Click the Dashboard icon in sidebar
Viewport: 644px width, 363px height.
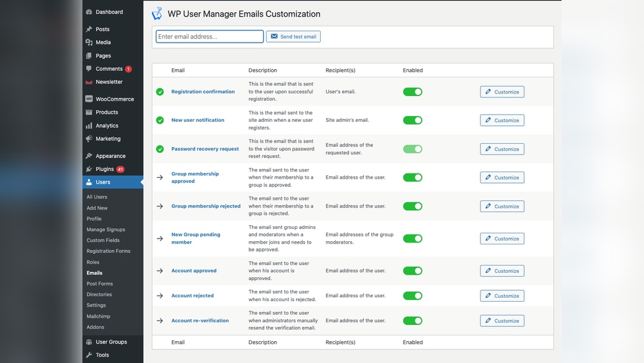89,12
